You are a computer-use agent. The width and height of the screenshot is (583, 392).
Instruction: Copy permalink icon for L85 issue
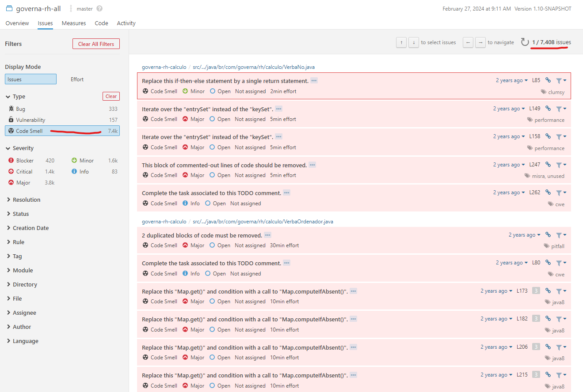(x=548, y=80)
